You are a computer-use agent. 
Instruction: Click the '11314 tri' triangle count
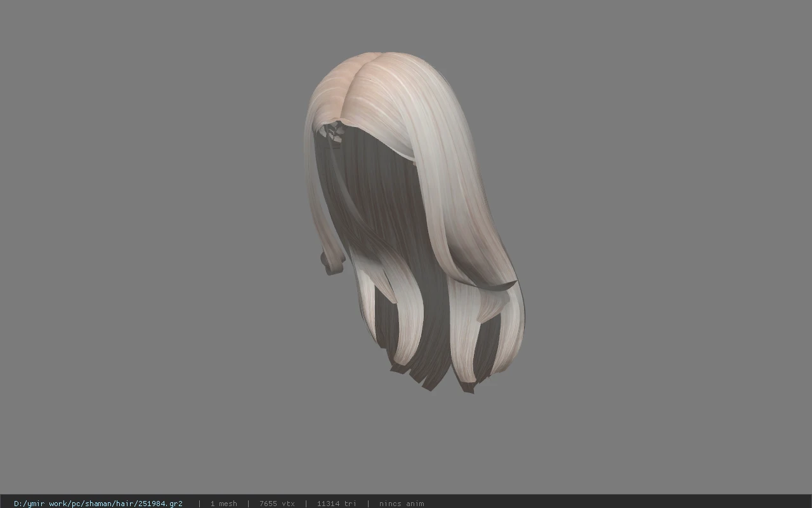[336, 504]
